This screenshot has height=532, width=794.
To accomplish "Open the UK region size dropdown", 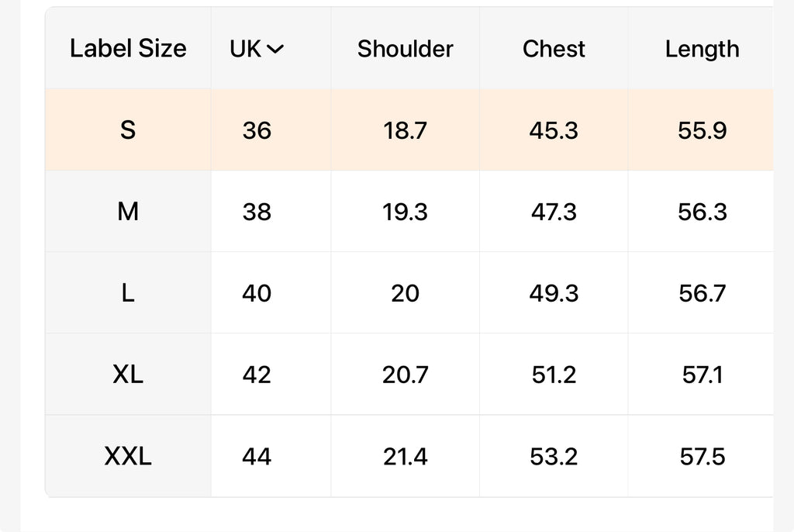I will click(x=257, y=49).
